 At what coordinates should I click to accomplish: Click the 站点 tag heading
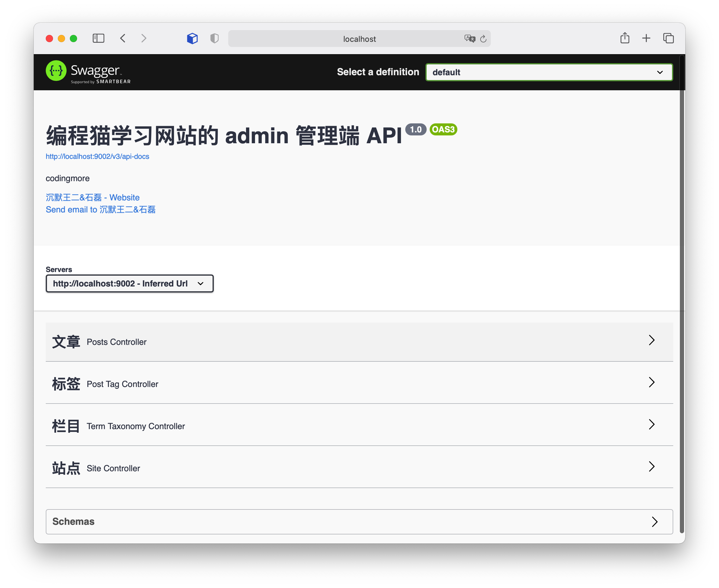[x=66, y=469]
